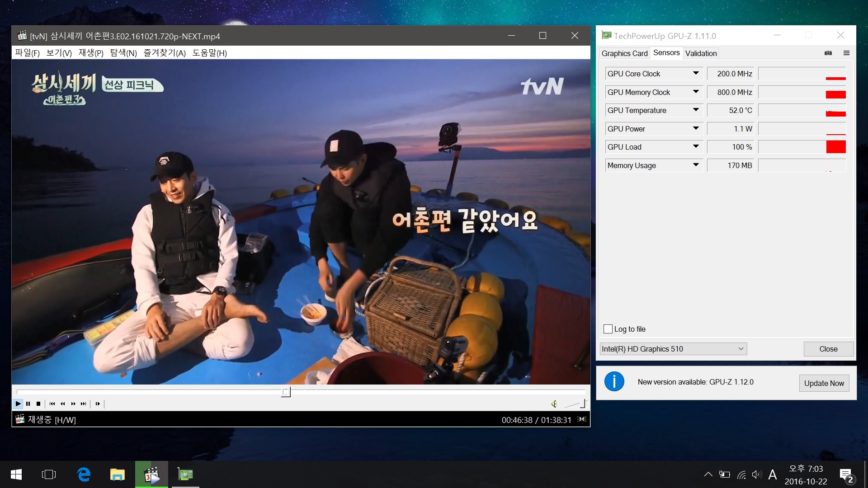The image size is (868, 488).
Task: Open the 즐겨찾기(A) menu
Action: pos(165,53)
